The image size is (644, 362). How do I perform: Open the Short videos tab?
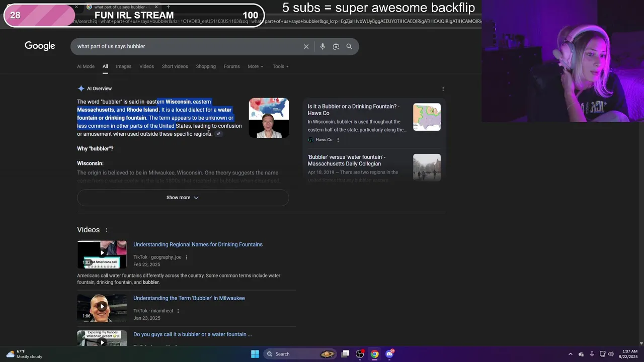175,66
